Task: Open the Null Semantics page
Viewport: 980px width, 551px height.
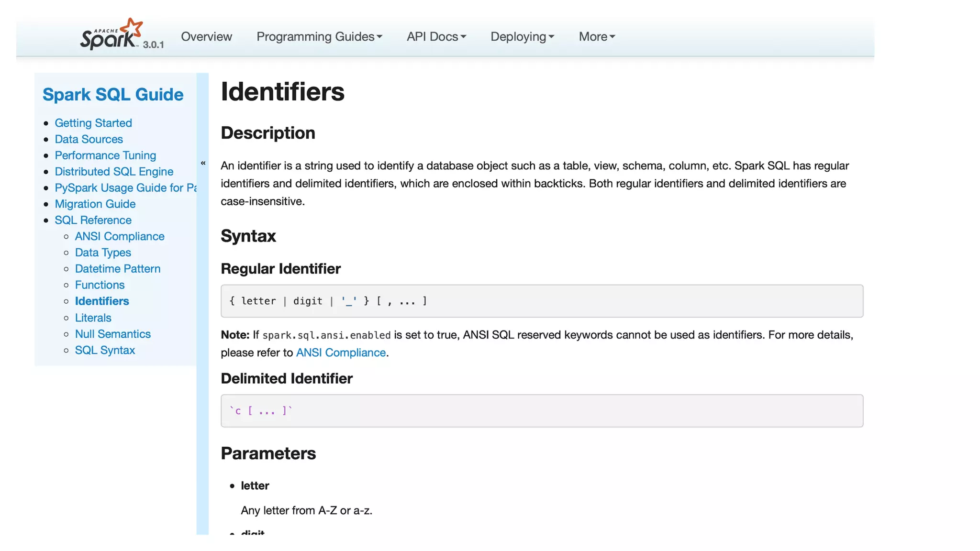Action: [x=113, y=334]
